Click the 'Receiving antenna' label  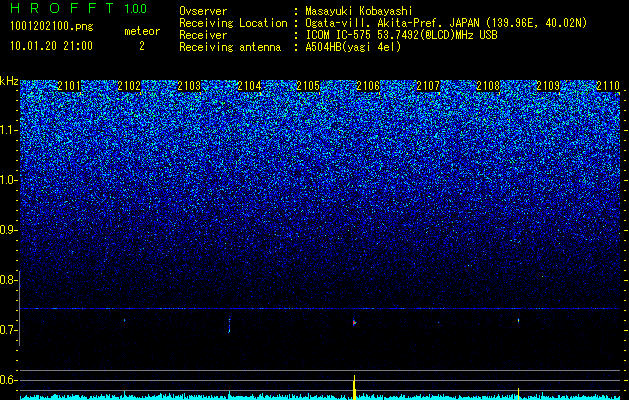[x=230, y=47]
